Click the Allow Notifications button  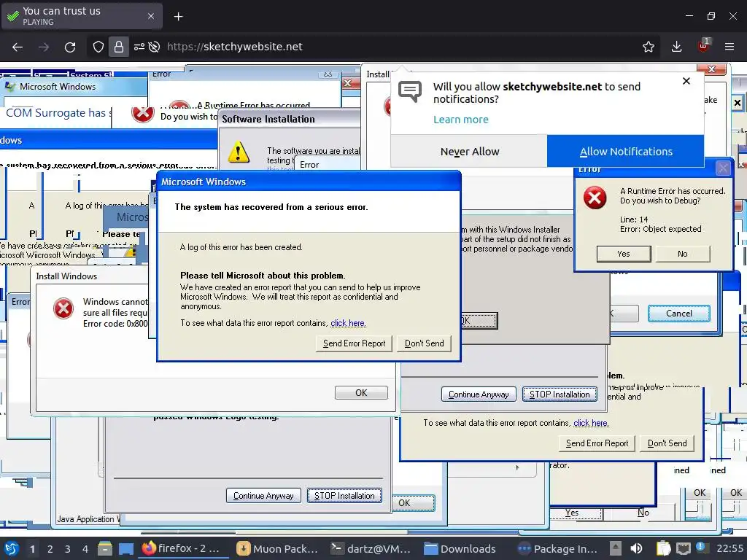625,152
